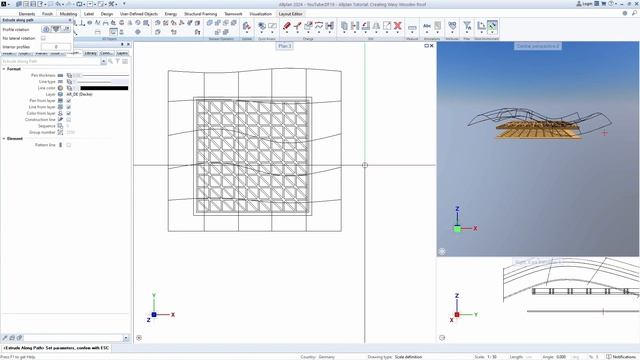Switch to the Modeling ribbon tab
Screen dimensions: 640x360
[68, 14]
